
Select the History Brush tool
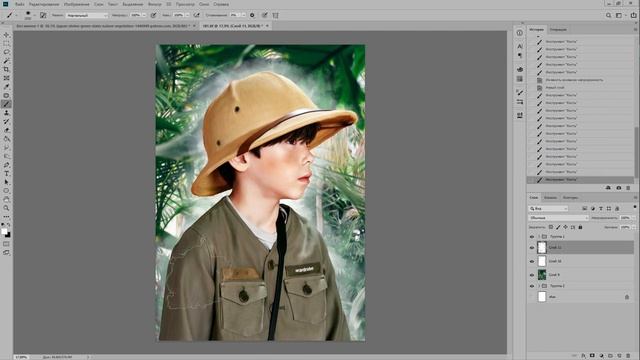coord(6,122)
